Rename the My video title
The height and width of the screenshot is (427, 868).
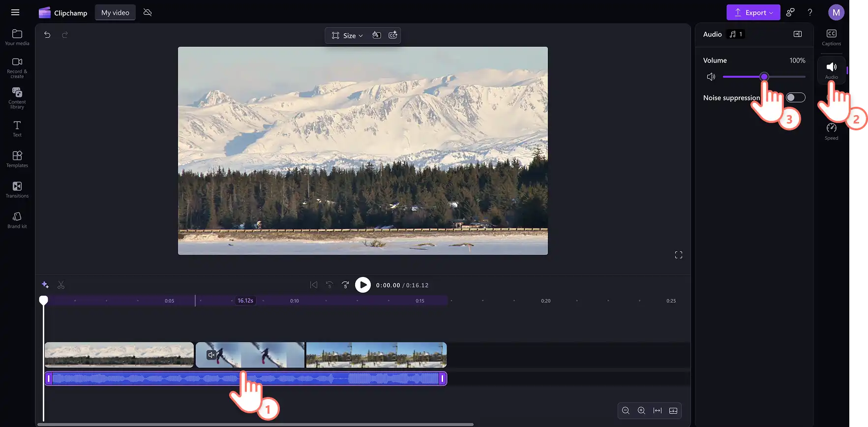(x=115, y=13)
